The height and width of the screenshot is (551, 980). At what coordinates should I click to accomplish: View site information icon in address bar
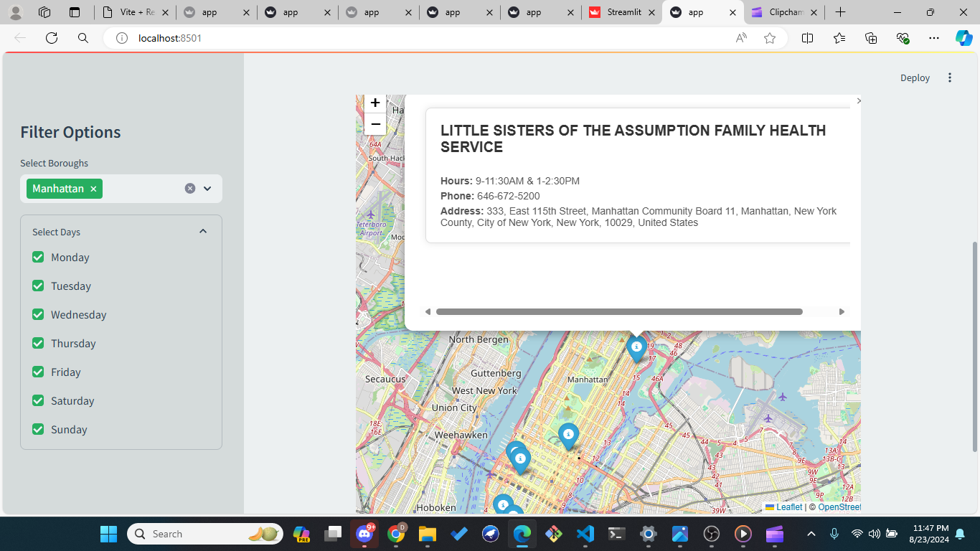[123, 38]
